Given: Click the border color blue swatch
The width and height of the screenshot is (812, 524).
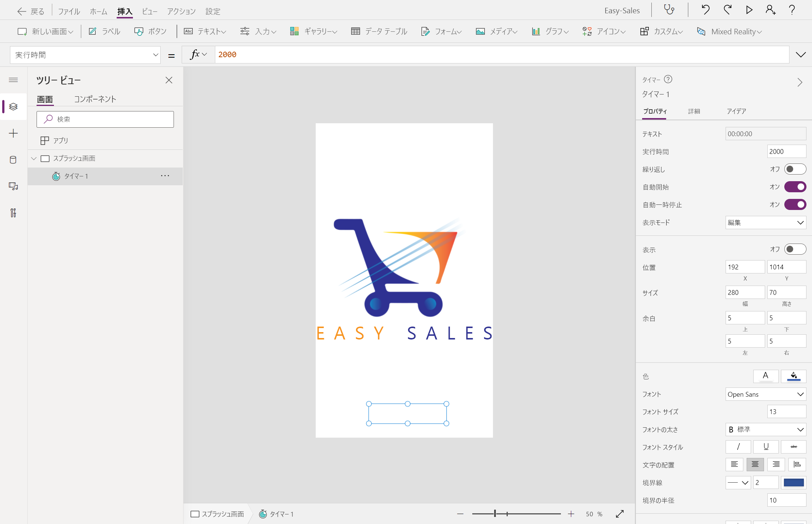Looking at the screenshot, I should point(794,482).
